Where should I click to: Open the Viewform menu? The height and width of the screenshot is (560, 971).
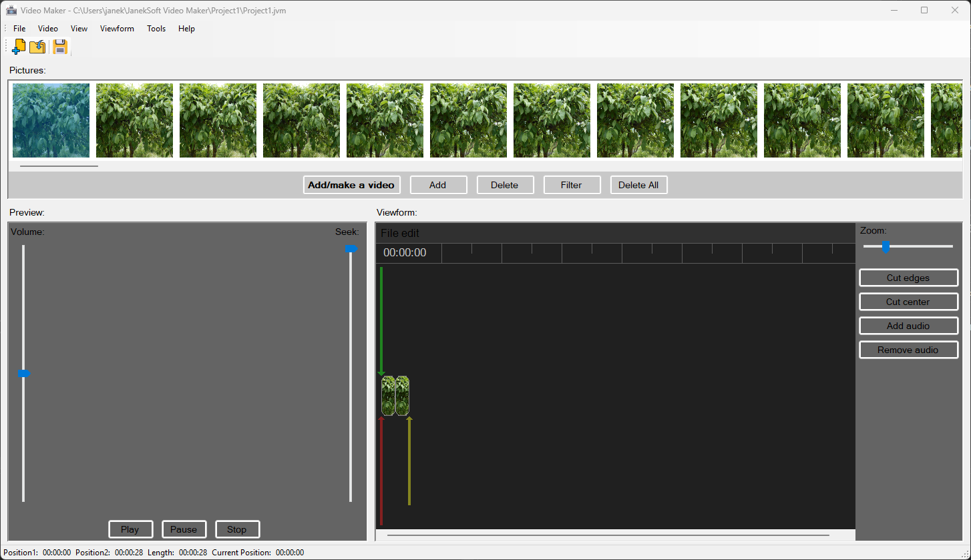[x=117, y=29]
